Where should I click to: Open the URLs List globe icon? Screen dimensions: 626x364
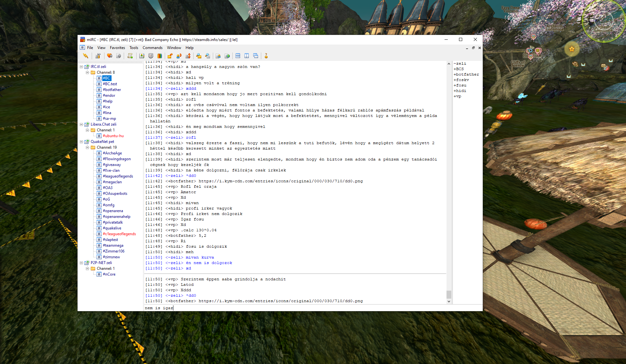227,56
